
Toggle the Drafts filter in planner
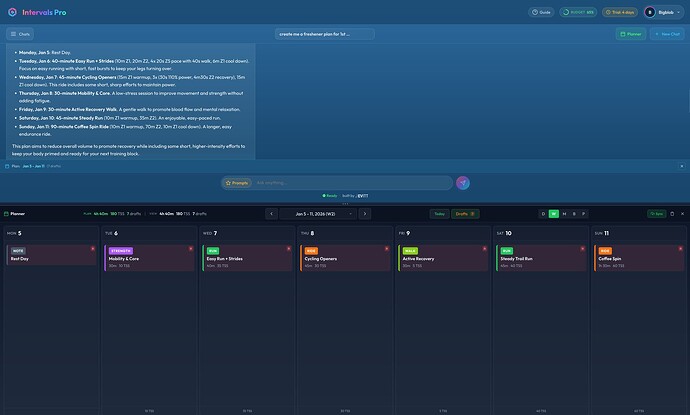(463, 214)
